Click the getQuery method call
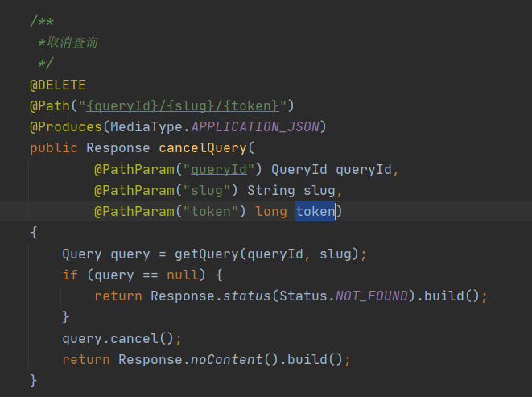 (x=207, y=254)
